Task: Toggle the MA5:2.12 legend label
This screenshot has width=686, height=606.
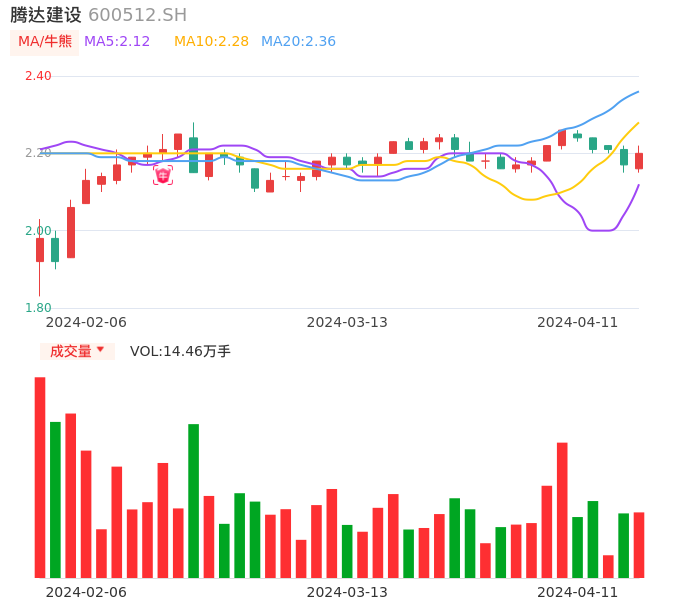Action: coord(117,42)
